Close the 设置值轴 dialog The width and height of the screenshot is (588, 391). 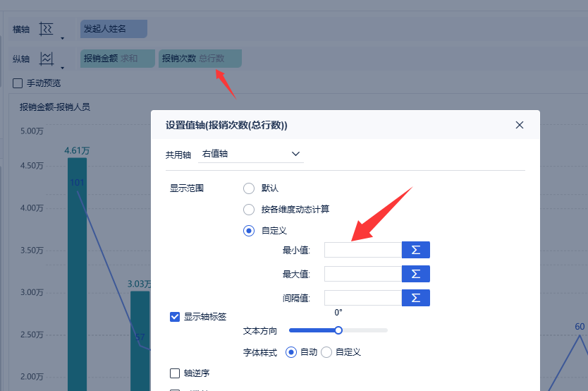pos(520,125)
